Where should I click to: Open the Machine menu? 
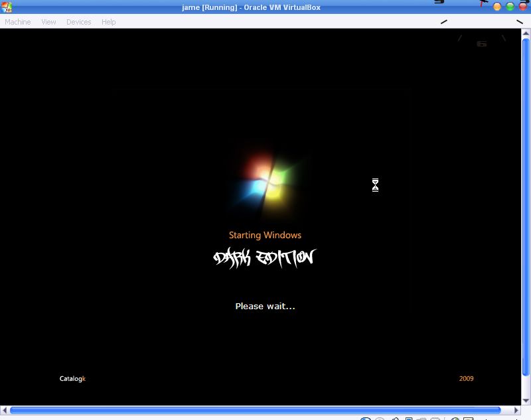(18, 22)
